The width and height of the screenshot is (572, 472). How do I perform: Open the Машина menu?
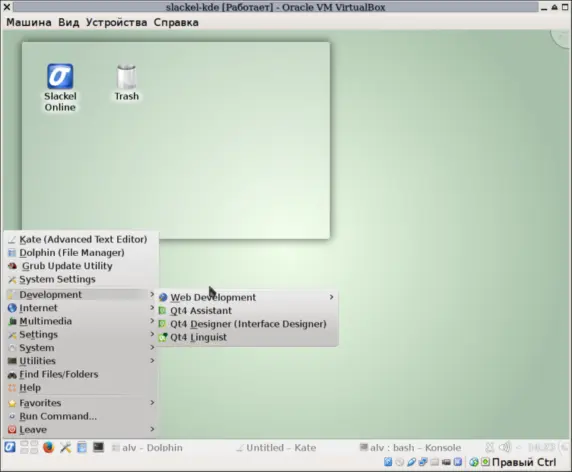(x=29, y=22)
